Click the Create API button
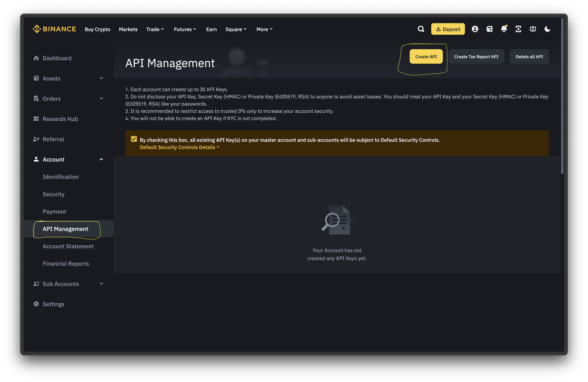Image resolution: width=588 pixels, height=382 pixels. (x=426, y=56)
